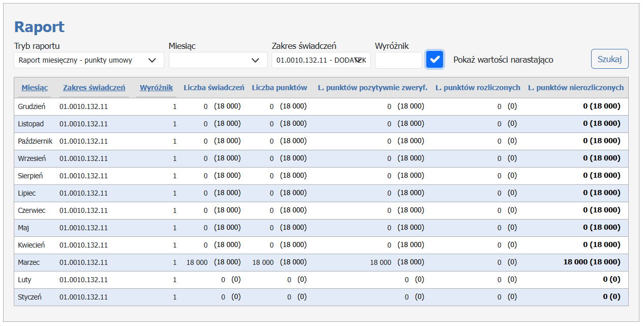Expand the Miesiąc dropdown

pos(218,60)
